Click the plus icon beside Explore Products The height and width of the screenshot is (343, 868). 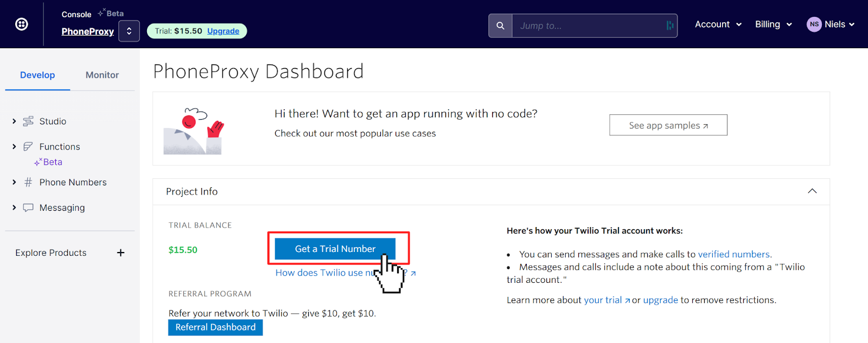[x=120, y=253]
